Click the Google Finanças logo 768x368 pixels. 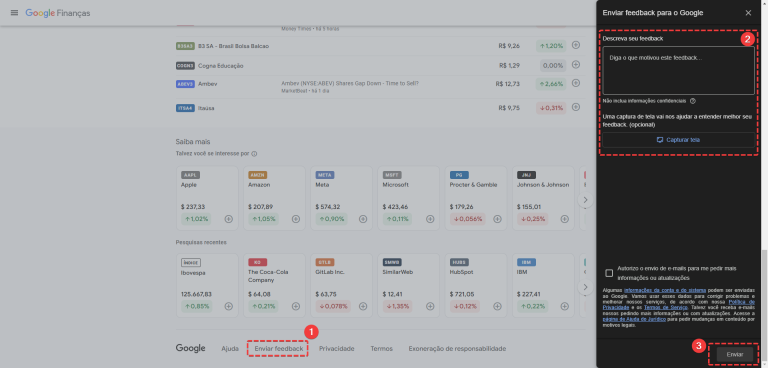point(58,13)
